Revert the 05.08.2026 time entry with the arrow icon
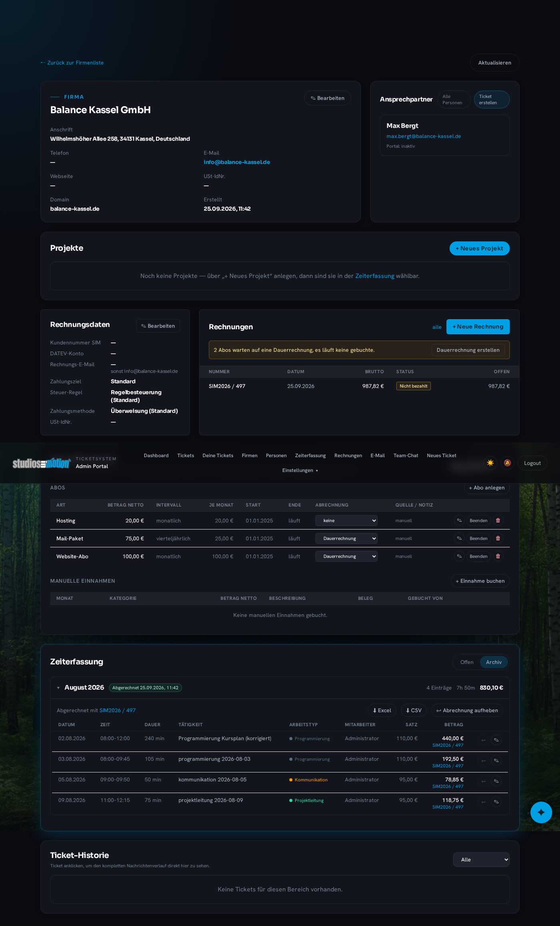 coord(483,781)
